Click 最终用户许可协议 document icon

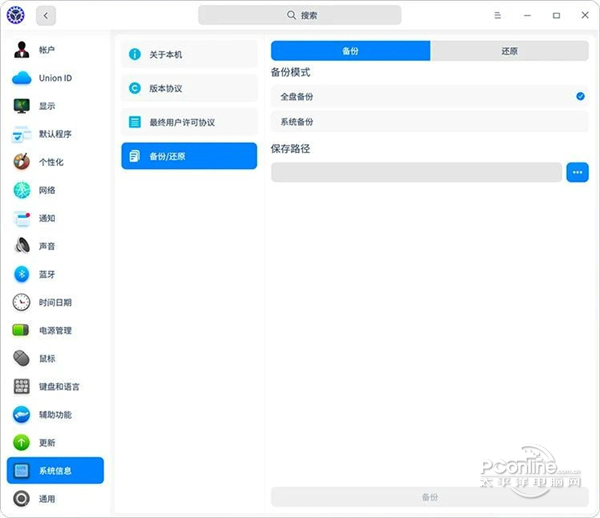(x=135, y=122)
